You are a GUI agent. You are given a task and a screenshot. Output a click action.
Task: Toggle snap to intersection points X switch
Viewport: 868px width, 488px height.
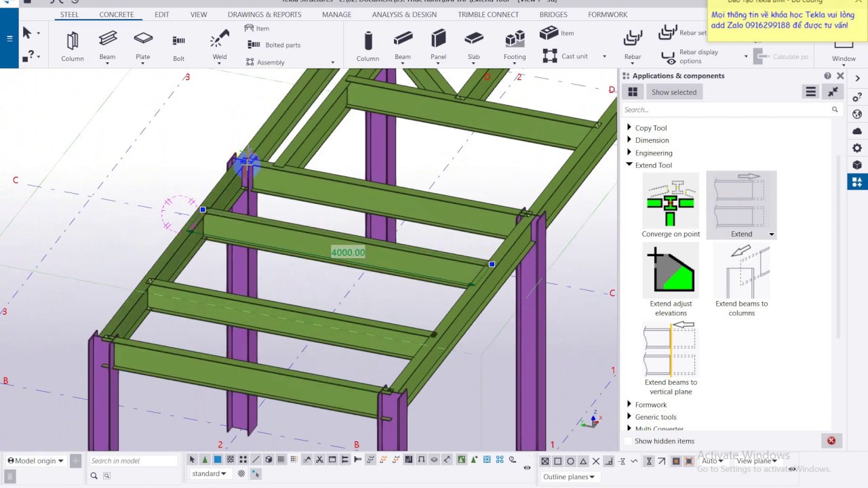[x=596, y=461]
